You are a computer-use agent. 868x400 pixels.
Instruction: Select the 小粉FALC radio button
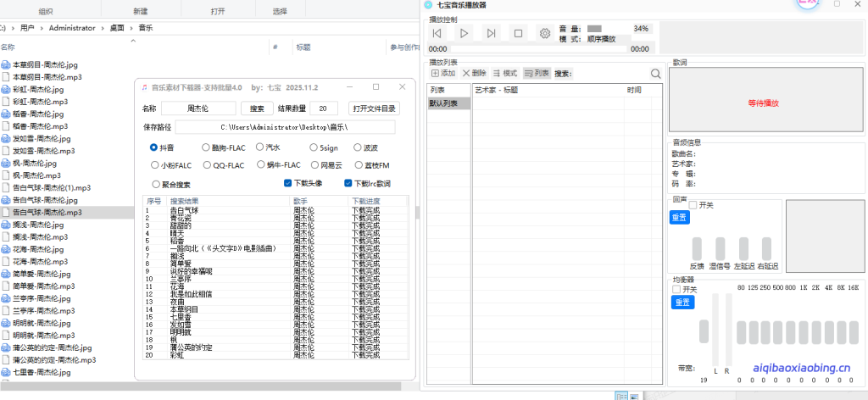tap(155, 165)
